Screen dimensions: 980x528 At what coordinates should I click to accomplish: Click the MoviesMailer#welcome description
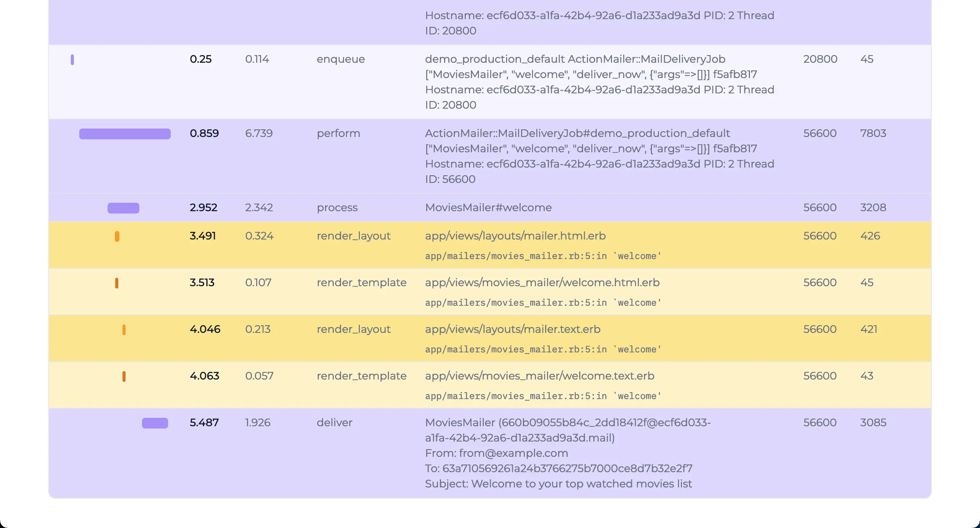coord(488,207)
